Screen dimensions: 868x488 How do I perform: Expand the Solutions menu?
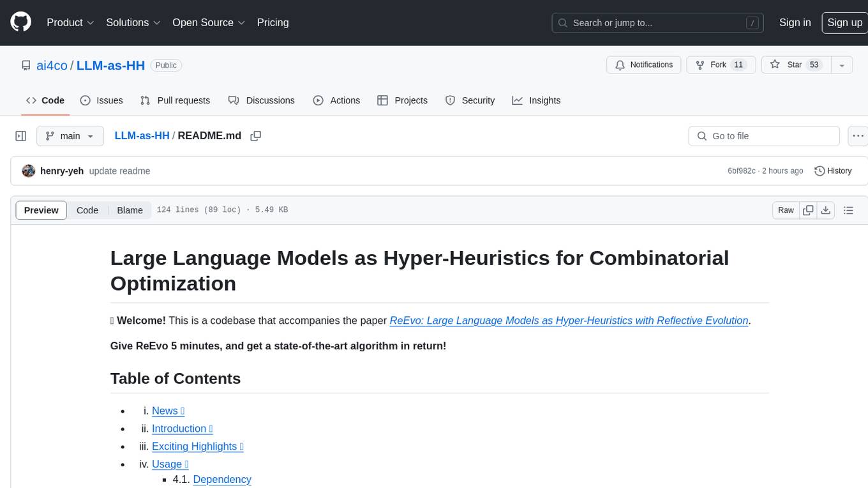133,22
